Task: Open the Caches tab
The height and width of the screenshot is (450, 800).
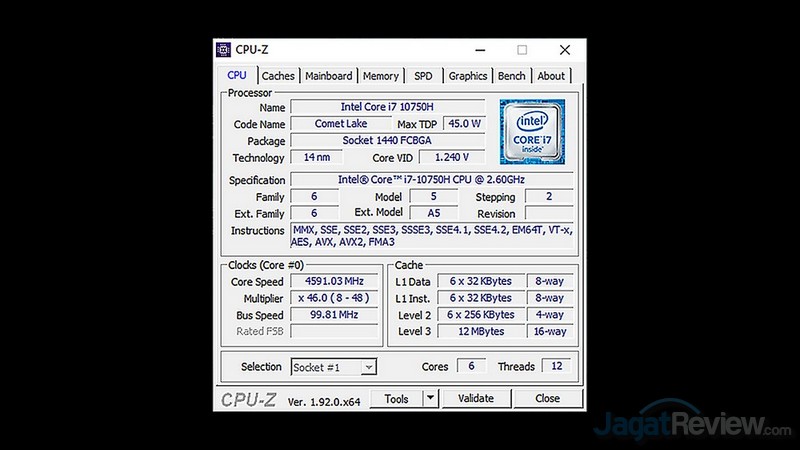Action: pos(278,76)
